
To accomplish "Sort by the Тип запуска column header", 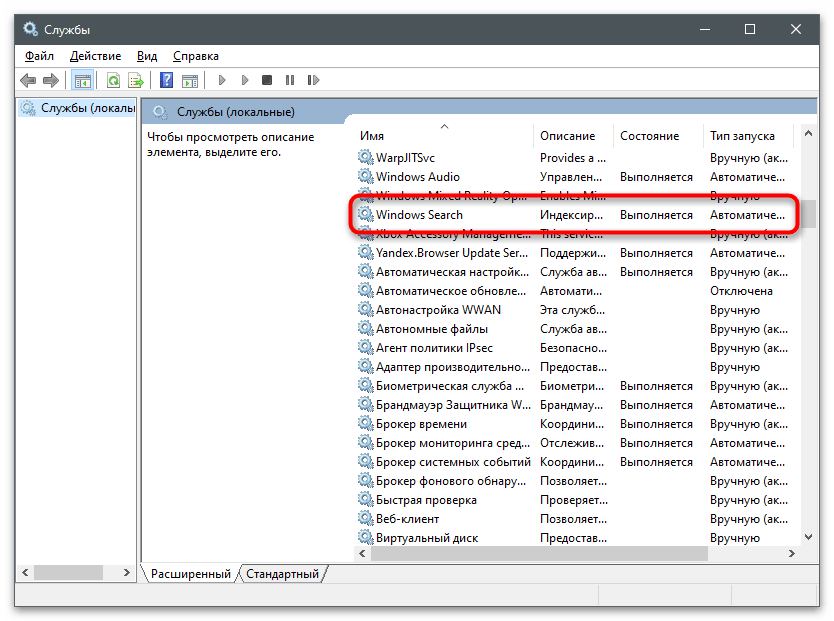I will 742,136.
